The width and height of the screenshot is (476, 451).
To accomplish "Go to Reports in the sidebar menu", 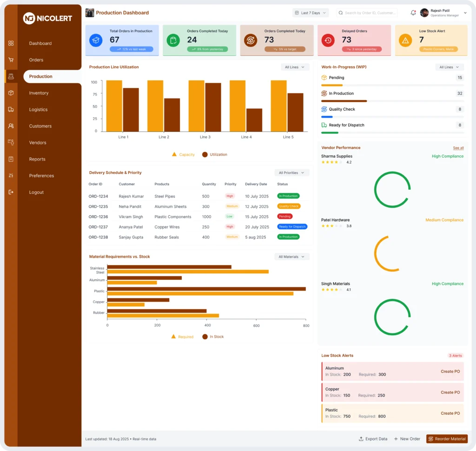I will coord(37,159).
